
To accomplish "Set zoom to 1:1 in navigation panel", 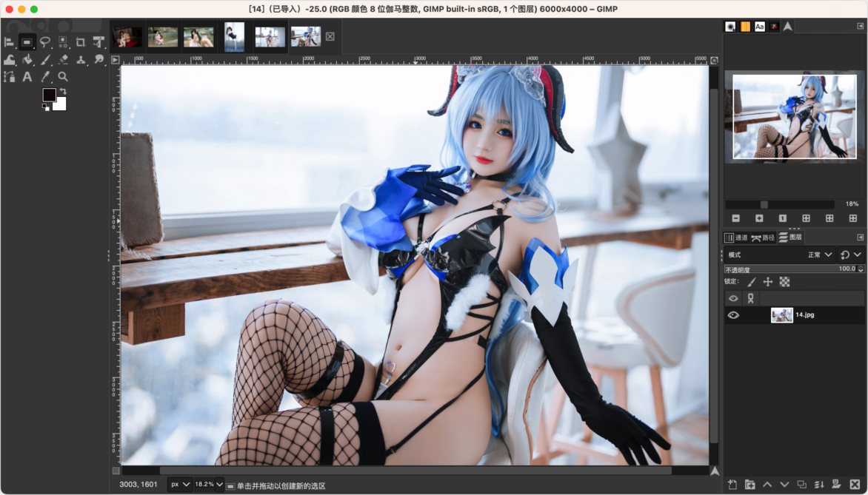I will click(782, 218).
